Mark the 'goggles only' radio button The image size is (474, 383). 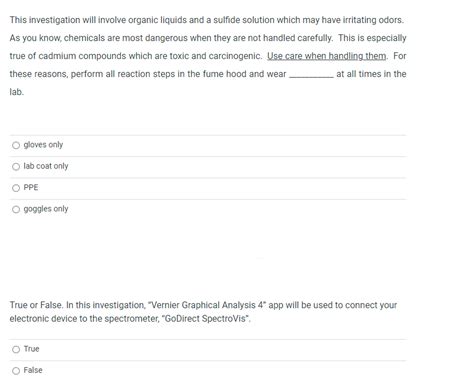(x=16, y=209)
